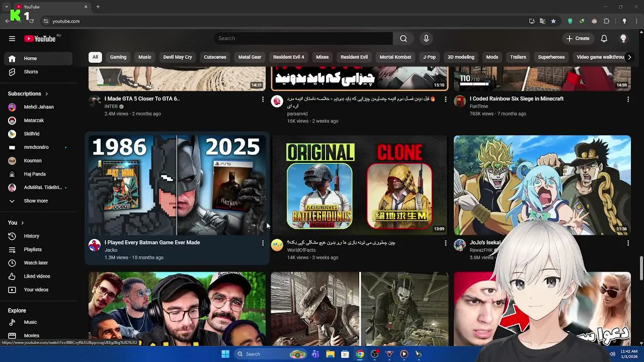The image size is (644, 362).
Task: Click the address bar URL youtube.com
Action: point(66,21)
